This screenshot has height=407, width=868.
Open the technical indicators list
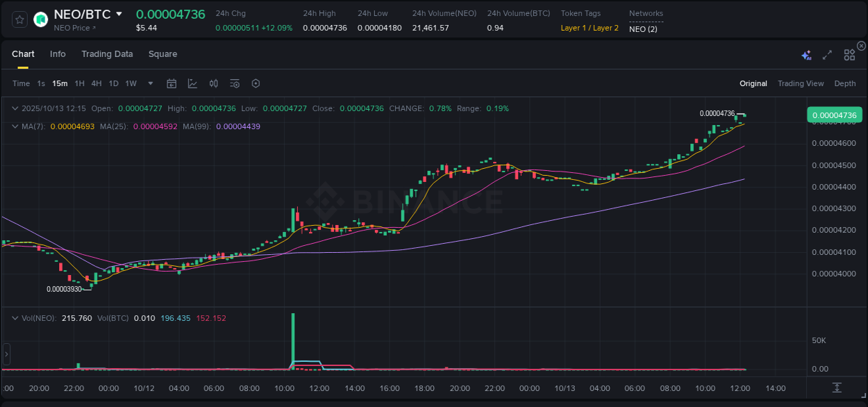coord(235,83)
